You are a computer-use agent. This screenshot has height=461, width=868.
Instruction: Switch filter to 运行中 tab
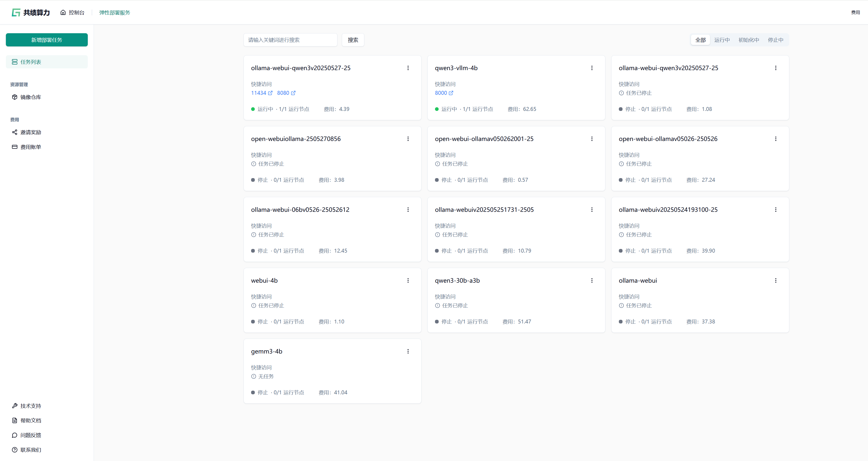point(722,40)
